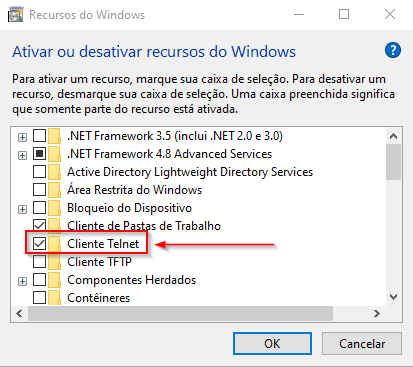Viewport: 413px width, 367px height.
Task: Click the Active Directory Lightweight folder icon
Action: click(54, 172)
